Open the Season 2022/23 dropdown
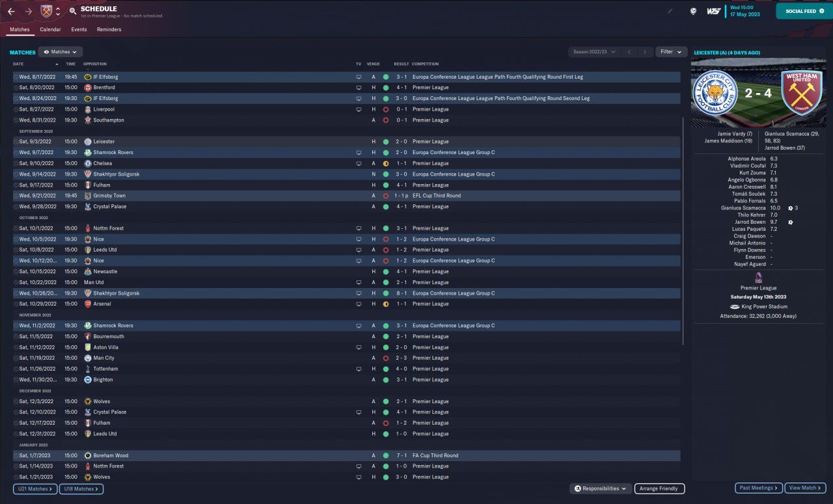The width and height of the screenshot is (833, 504). 593,52
